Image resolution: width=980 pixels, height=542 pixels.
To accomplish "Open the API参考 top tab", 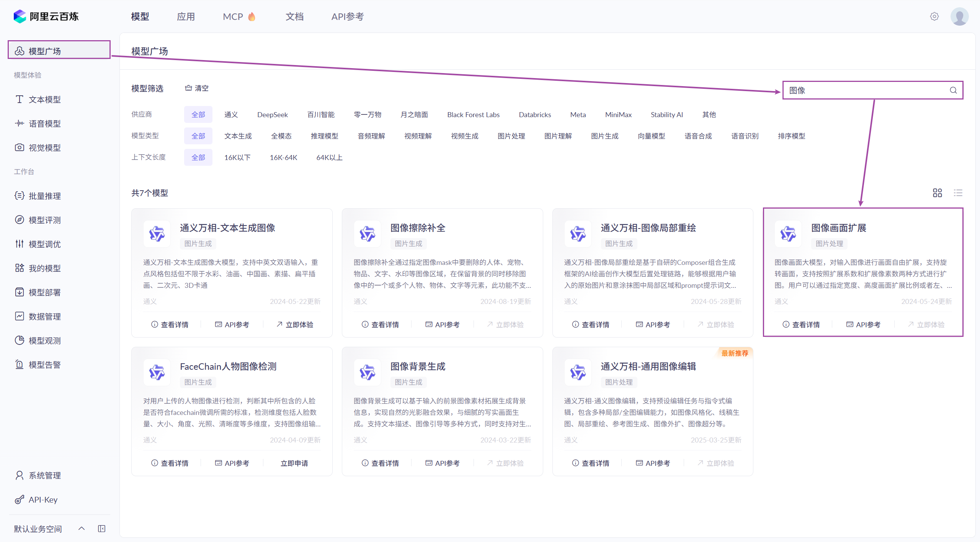I will tap(348, 16).
